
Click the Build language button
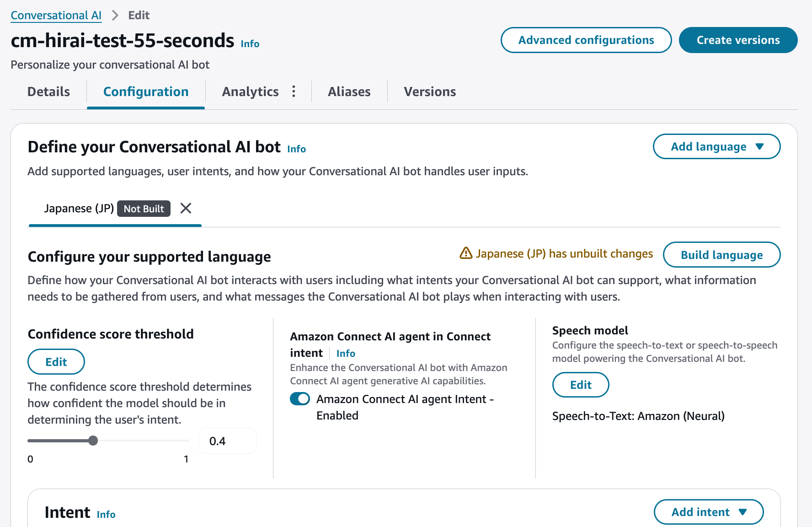(721, 255)
